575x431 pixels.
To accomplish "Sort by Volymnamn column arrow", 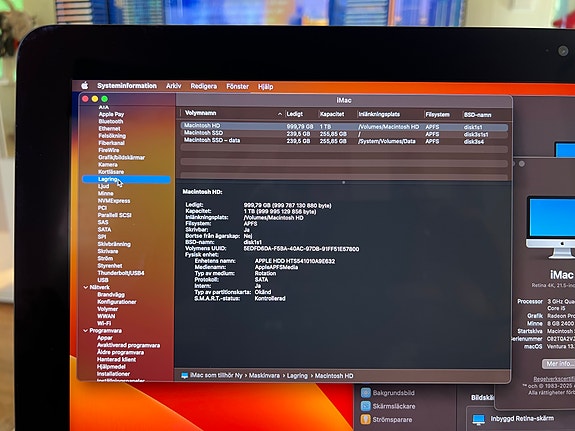I will [x=280, y=114].
